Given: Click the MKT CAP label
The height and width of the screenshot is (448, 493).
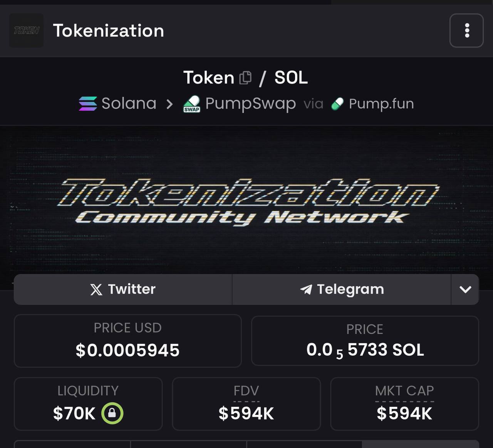Looking at the screenshot, I should tap(404, 391).
